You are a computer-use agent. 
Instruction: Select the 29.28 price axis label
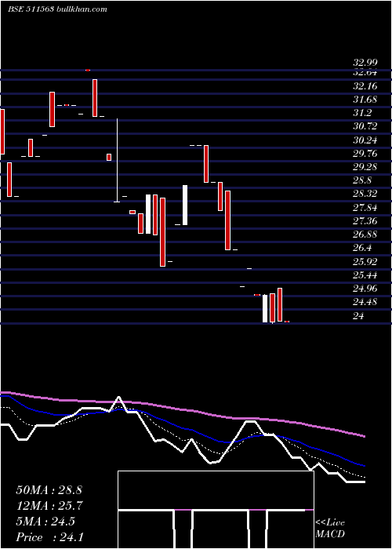[365, 167]
